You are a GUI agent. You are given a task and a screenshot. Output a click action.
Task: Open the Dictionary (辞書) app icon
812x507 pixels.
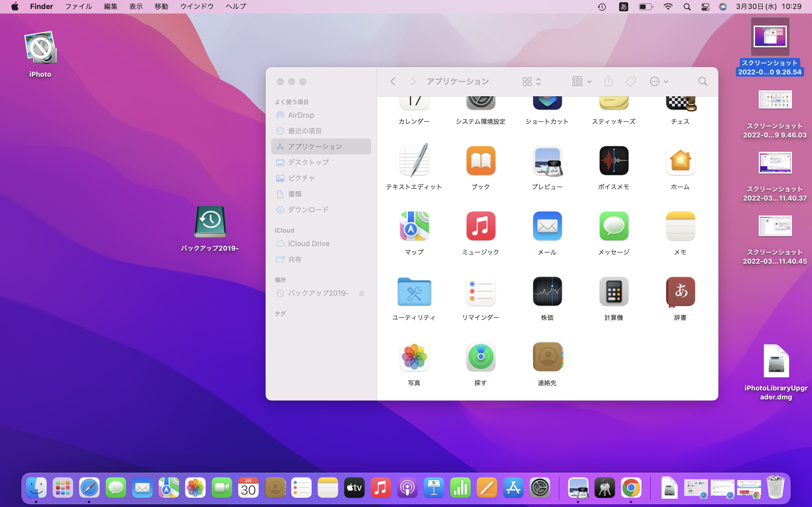click(680, 292)
